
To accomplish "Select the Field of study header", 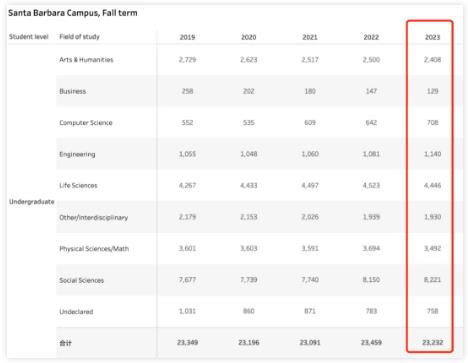I will [79, 37].
